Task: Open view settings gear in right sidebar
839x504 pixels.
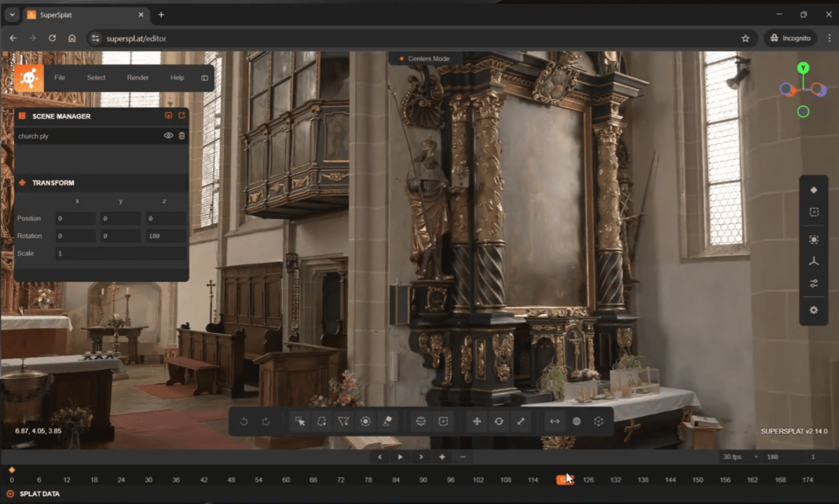Action: (813, 310)
